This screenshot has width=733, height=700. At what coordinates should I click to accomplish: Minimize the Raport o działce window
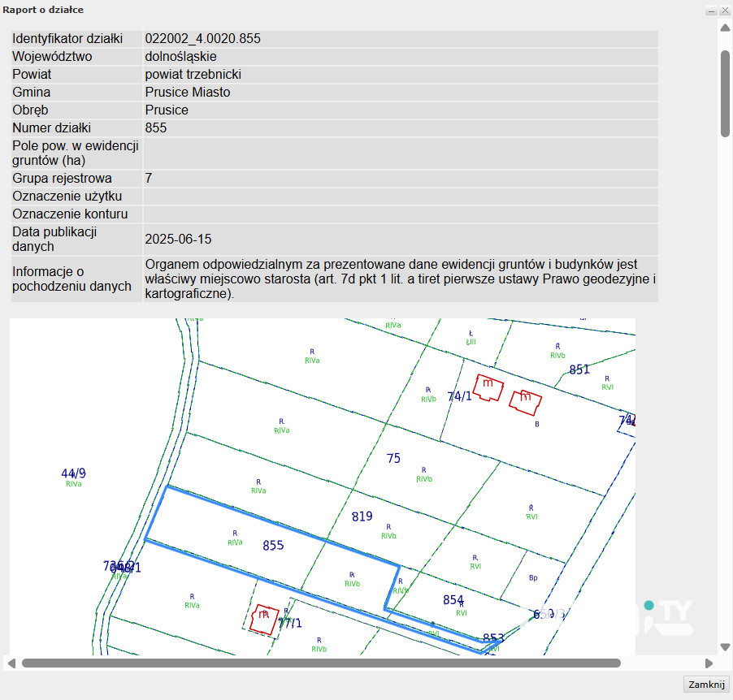711,11
